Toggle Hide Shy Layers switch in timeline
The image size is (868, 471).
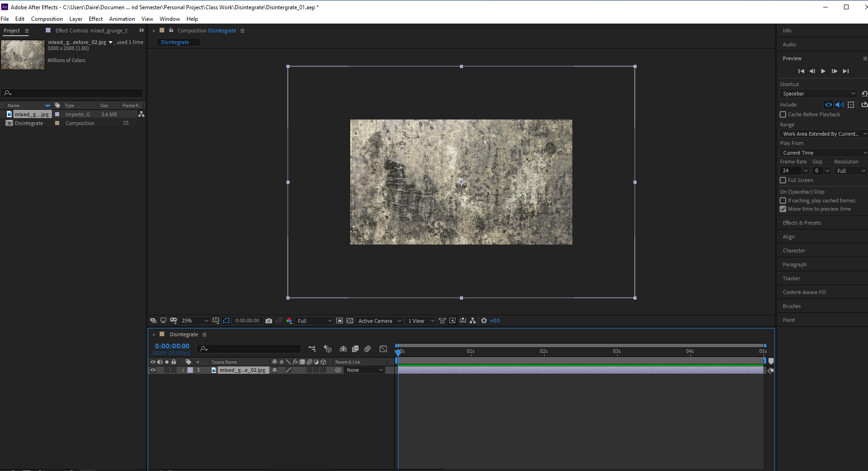343,349
